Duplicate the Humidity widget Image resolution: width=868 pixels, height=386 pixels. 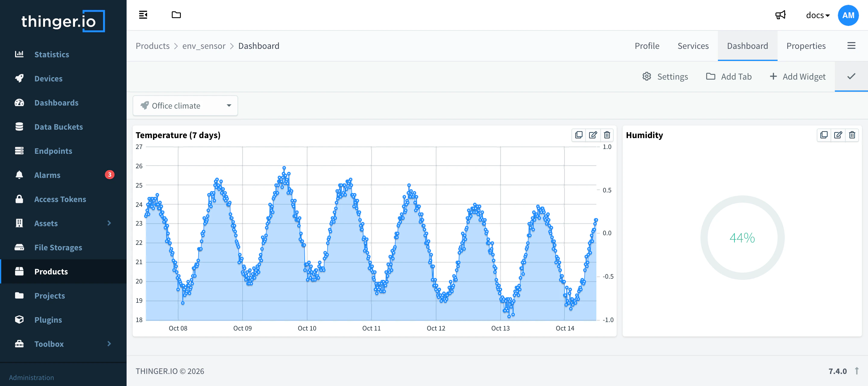pyautogui.click(x=823, y=135)
